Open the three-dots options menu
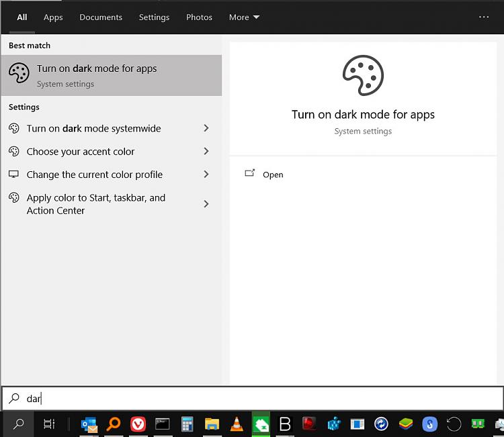The height and width of the screenshot is (437, 504). tap(484, 17)
